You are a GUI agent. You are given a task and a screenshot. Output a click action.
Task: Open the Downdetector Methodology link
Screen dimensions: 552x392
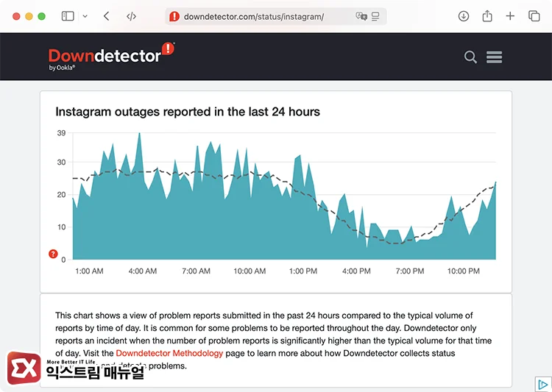(x=169, y=354)
